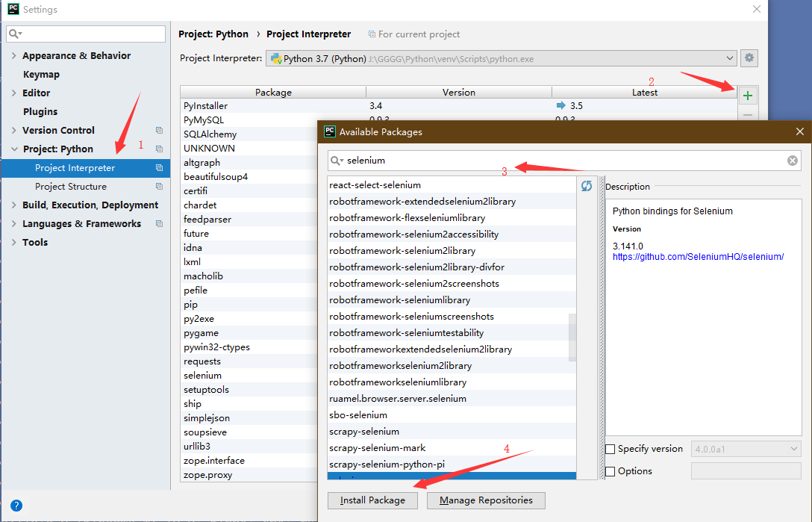This screenshot has height=522, width=812.
Task: Select Plugins in settings tree
Action: [40, 111]
